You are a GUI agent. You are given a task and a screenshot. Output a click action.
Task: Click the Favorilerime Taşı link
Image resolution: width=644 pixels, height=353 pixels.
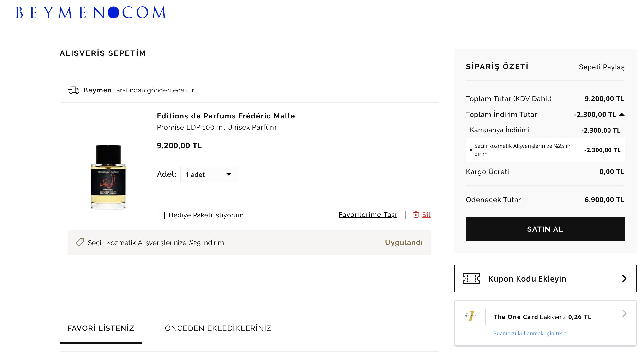point(368,215)
